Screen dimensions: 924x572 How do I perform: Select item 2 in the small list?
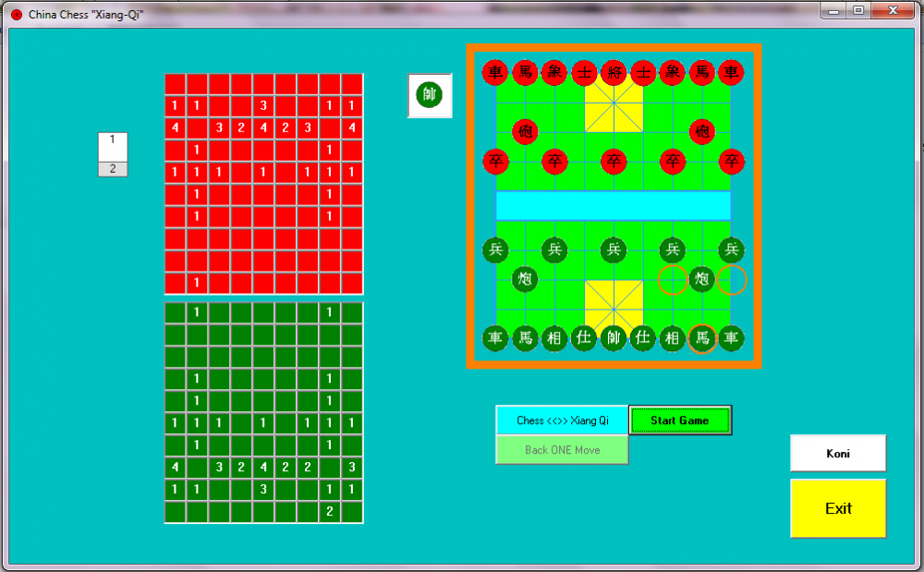[113, 168]
